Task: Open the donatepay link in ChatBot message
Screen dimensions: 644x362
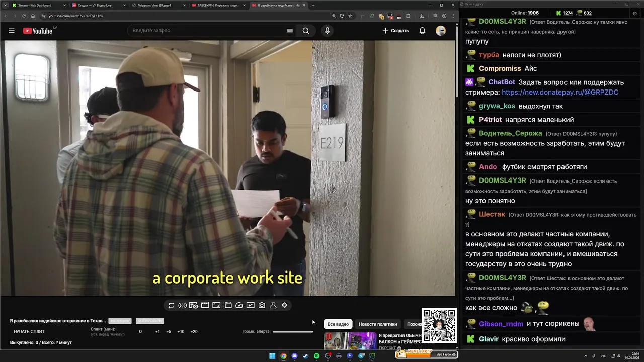Action: click(x=560, y=93)
